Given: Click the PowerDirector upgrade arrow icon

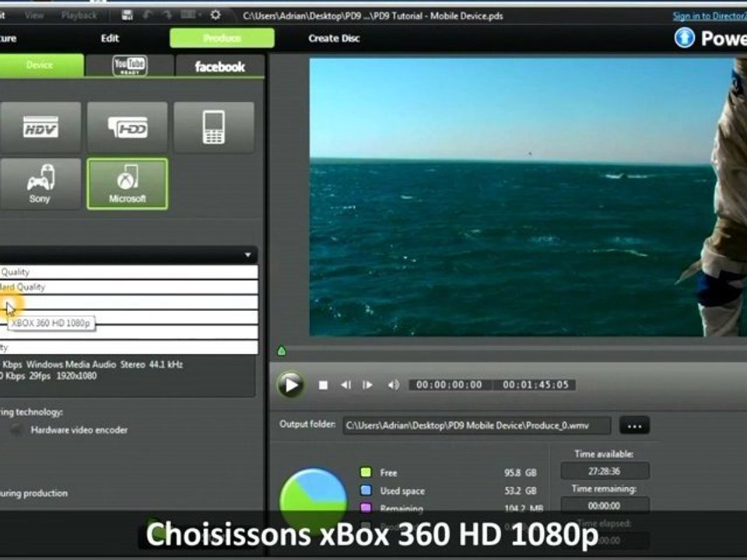Looking at the screenshot, I should tap(685, 37).
